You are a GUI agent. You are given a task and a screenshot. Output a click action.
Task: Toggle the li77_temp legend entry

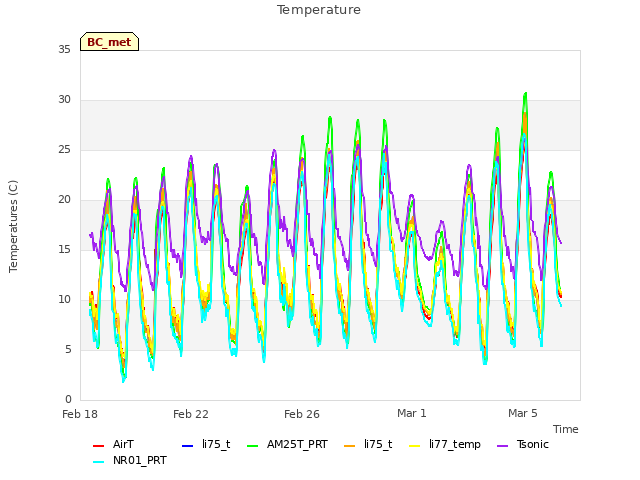point(445,444)
